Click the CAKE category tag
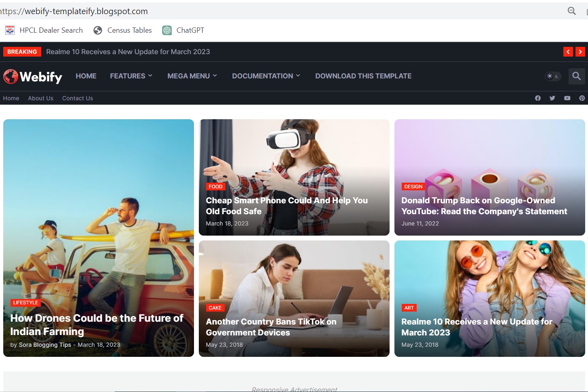The height and width of the screenshot is (392, 588). [215, 308]
